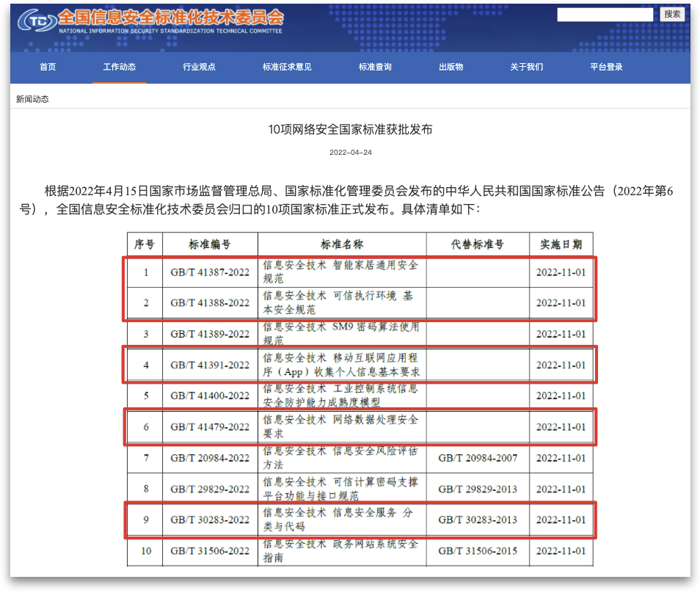This screenshot has width=700, height=593.
Task: Click the 新闻动态 breadcrumb label
Action: [32, 99]
